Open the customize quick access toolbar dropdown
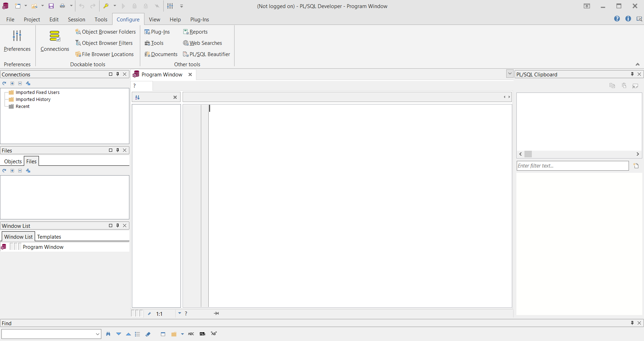This screenshot has height=341, width=644. (x=182, y=6)
